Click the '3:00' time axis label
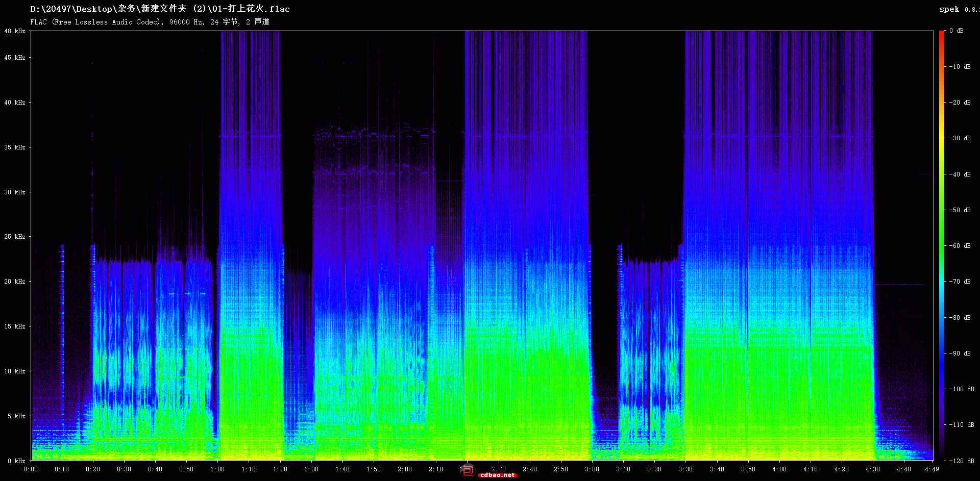This screenshot has height=481, width=980. (x=592, y=469)
